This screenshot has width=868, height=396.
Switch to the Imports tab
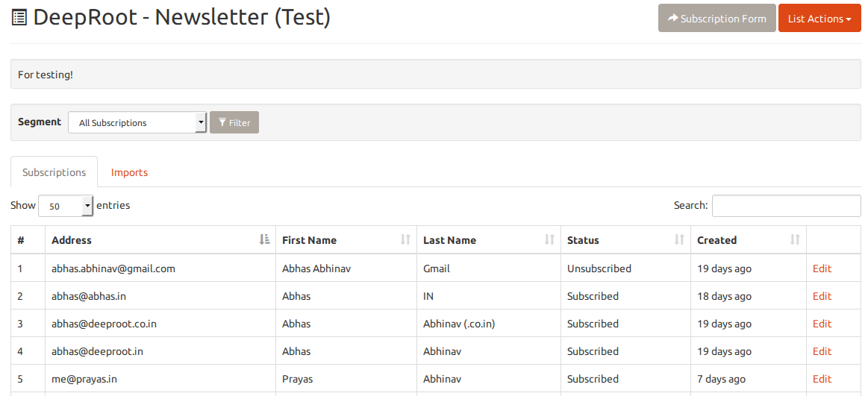tap(130, 172)
